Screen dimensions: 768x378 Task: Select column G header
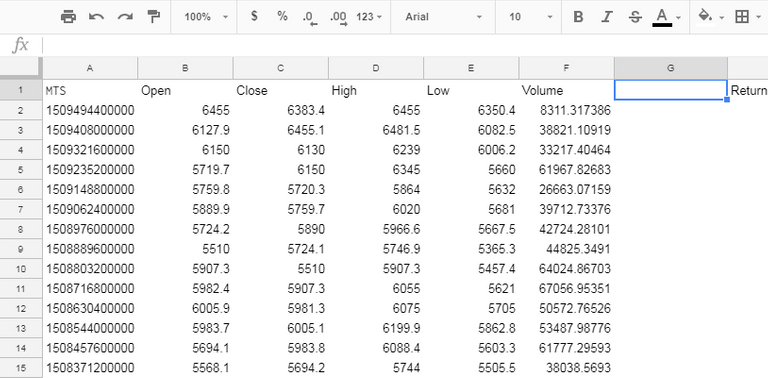[671, 68]
